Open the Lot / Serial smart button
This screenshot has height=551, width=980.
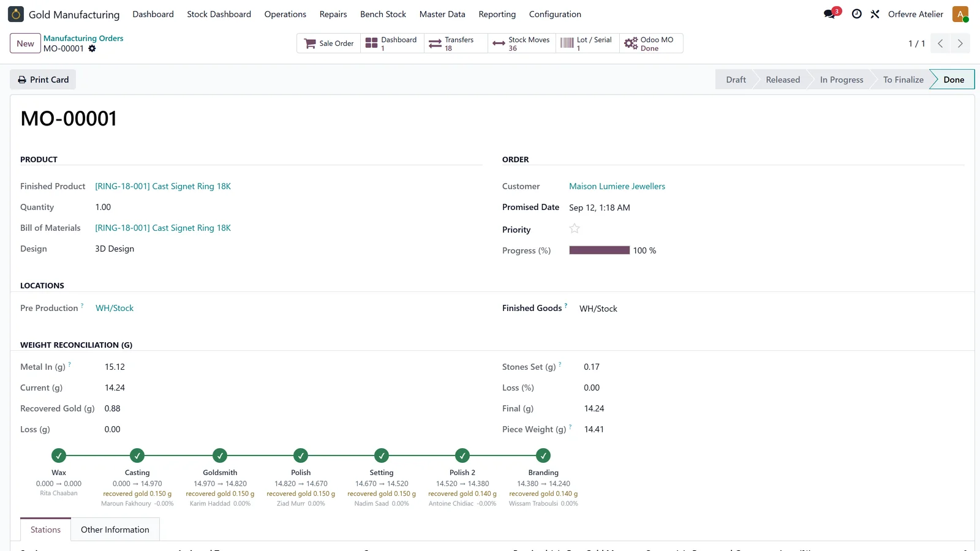pos(587,43)
